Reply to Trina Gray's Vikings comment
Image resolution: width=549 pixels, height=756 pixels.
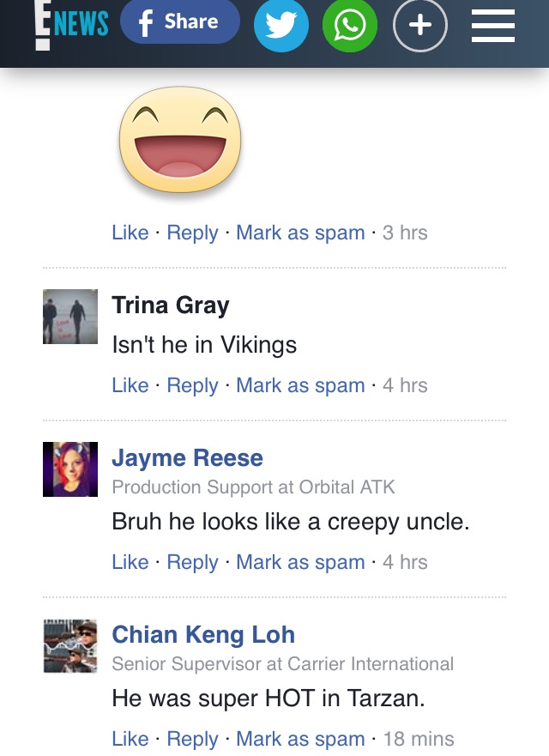pyautogui.click(x=192, y=385)
